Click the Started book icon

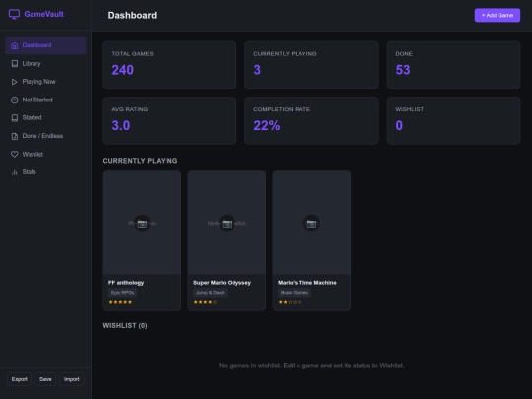(x=14, y=118)
